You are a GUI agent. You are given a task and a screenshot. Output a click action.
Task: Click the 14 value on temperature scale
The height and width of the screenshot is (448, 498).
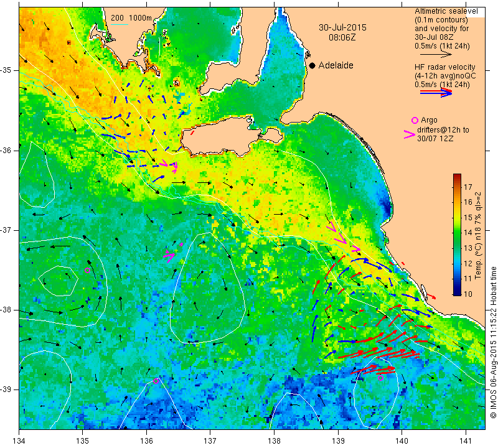coord(468,233)
